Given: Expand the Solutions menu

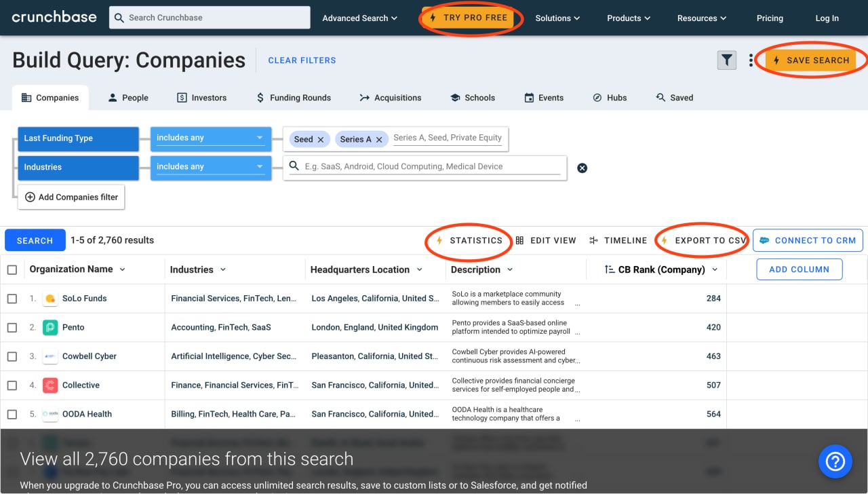Looking at the screenshot, I should [557, 18].
